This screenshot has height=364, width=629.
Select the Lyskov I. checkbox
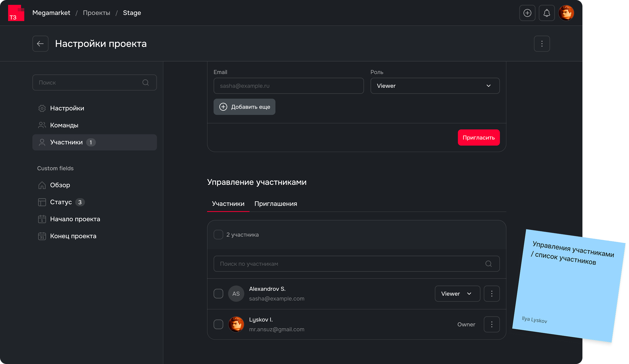pos(218,324)
